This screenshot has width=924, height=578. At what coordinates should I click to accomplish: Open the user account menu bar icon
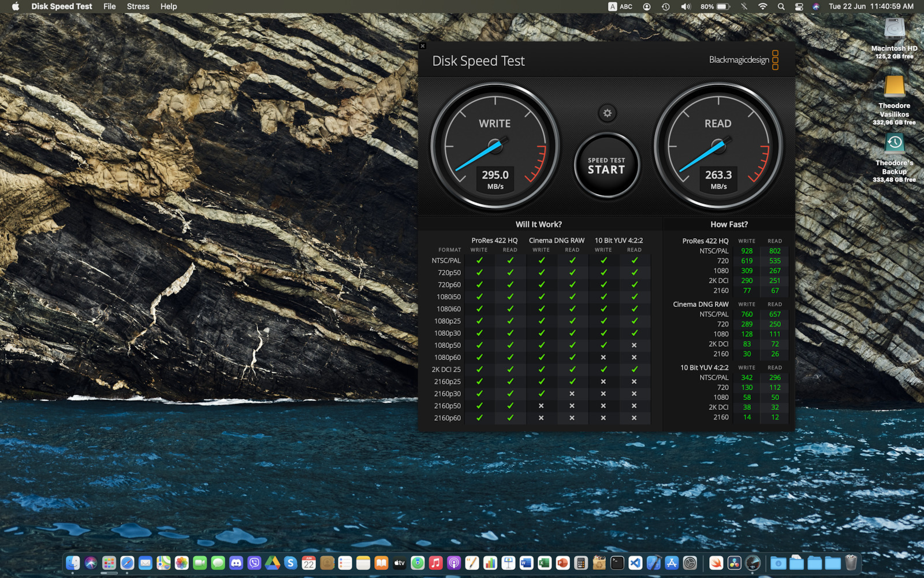click(647, 6)
